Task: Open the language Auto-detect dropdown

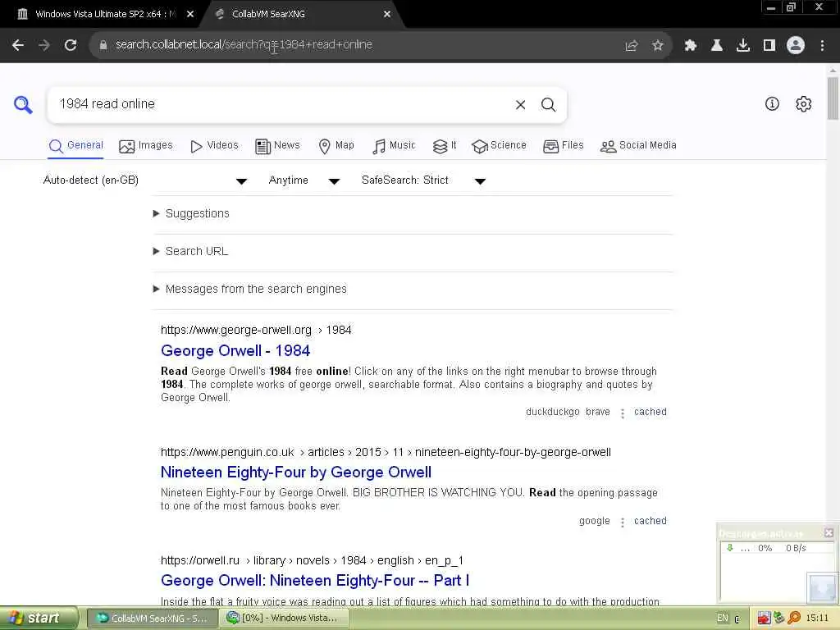Action: (144, 180)
